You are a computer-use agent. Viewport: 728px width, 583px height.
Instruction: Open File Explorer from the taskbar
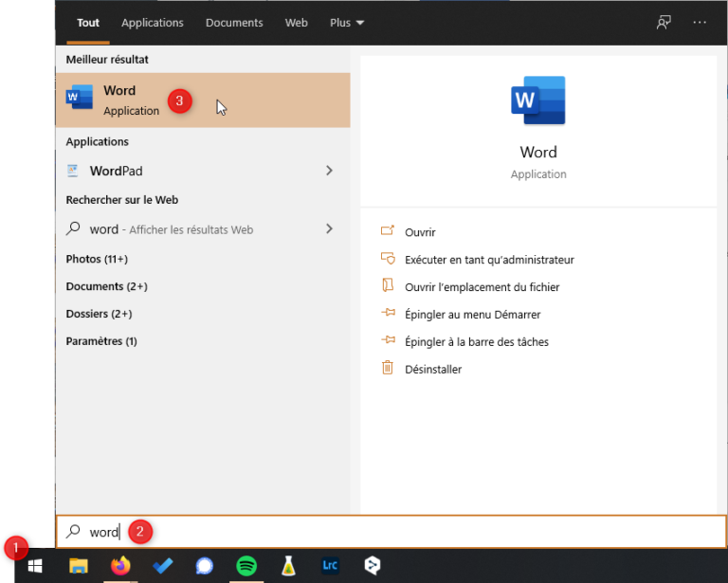[79, 565]
